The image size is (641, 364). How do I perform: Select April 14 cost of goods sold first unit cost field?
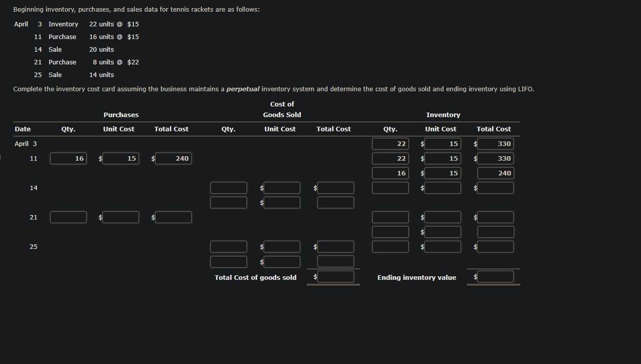coord(282,188)
